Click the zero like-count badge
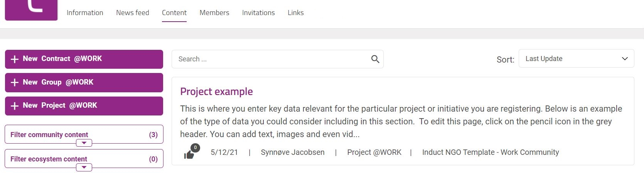644x173 pixels. coord(196,148)
